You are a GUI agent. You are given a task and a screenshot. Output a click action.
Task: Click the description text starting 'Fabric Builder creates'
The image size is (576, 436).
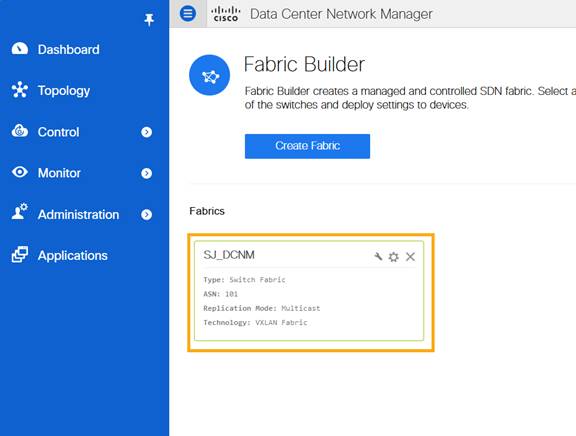pos(410,98)
